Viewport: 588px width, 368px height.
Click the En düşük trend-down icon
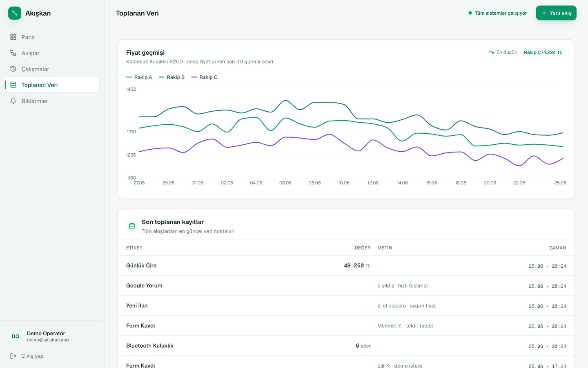(491, 52)
